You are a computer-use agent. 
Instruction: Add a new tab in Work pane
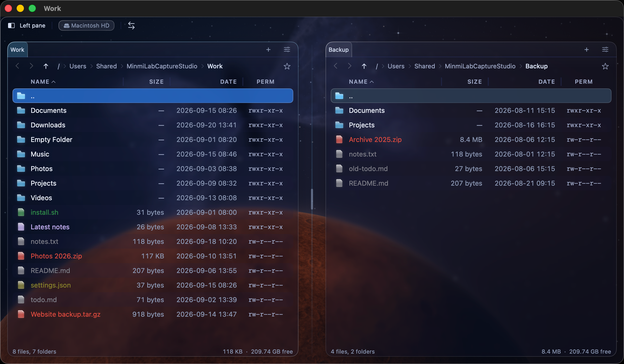coord(268,49)
